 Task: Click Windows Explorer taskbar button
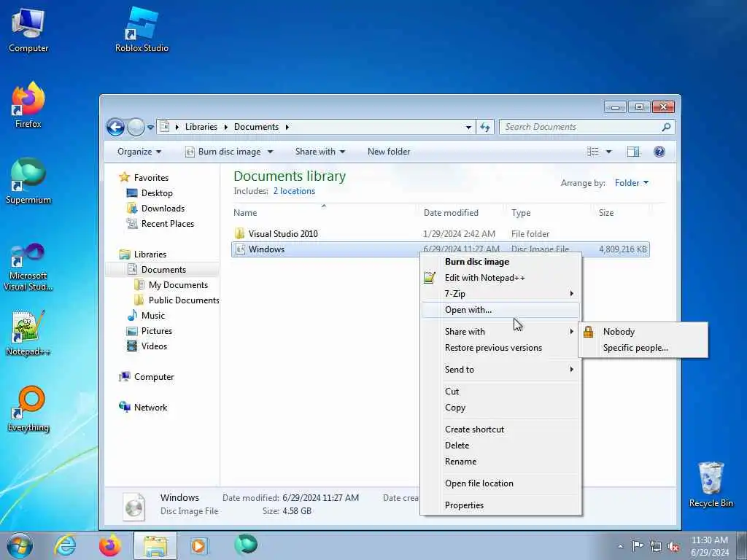point(155,545)
